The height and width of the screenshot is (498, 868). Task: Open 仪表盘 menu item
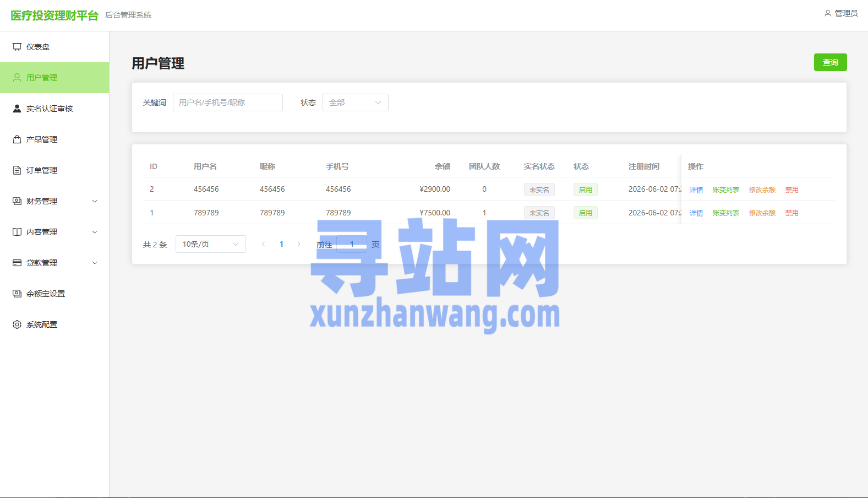[x=54, y=47]
